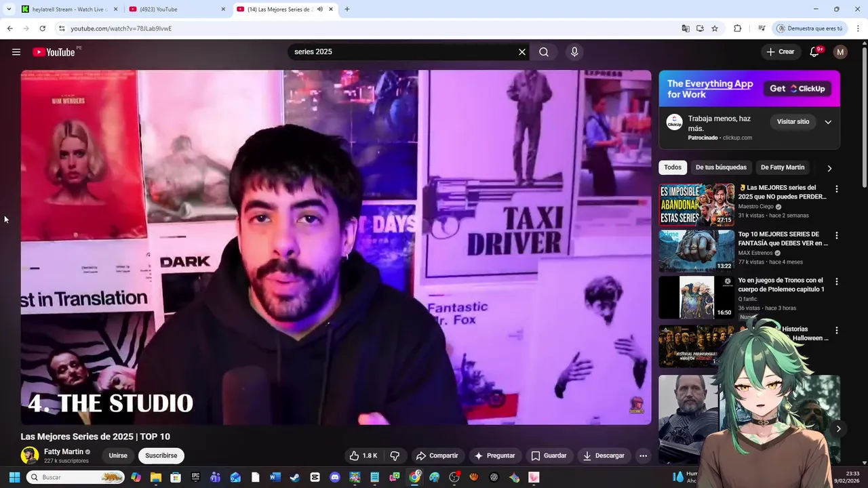Open more actions three-dot menu below video
868x488 pixels.
point(643,455)
